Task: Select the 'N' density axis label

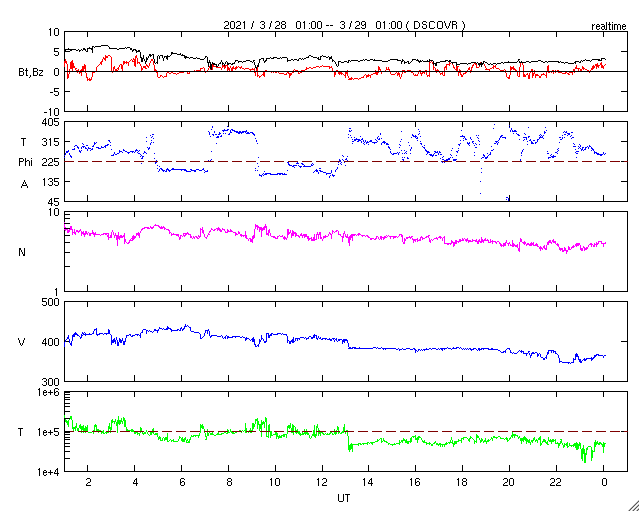Action: pos(22,252)
